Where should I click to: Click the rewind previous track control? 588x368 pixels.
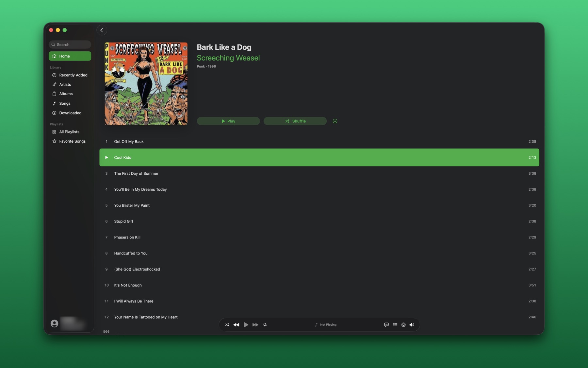(x=236, y=325)
